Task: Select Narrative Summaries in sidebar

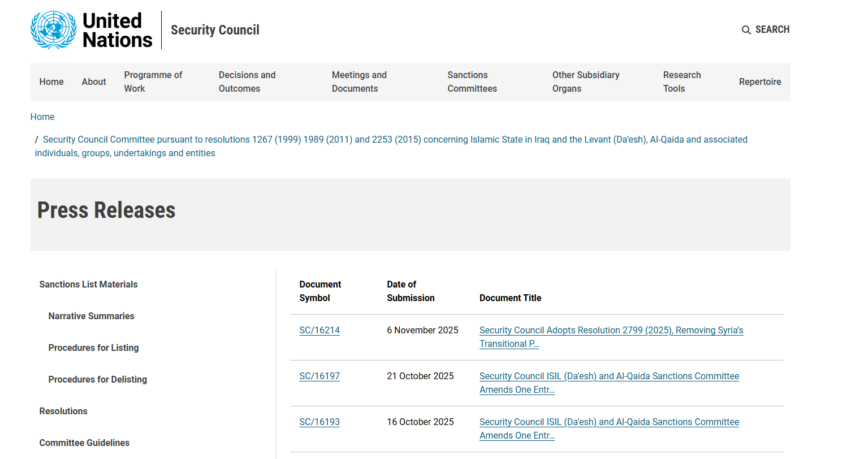Action: pos(91,316)
